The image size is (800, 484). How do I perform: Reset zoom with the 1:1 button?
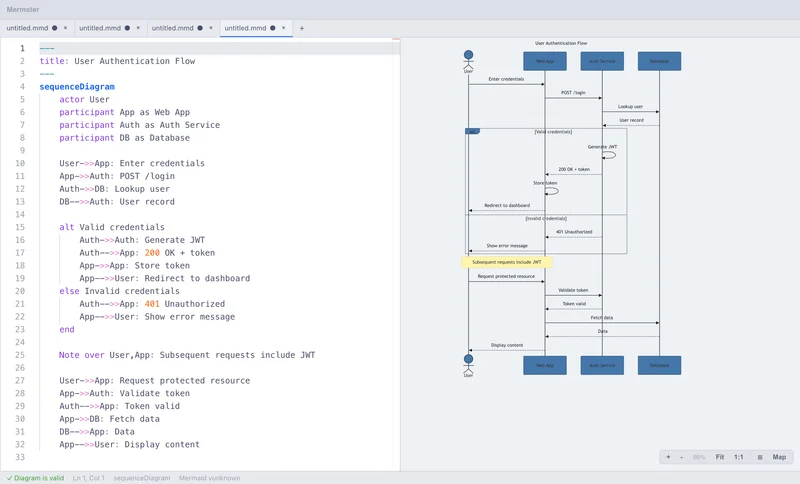coord(738,457)
